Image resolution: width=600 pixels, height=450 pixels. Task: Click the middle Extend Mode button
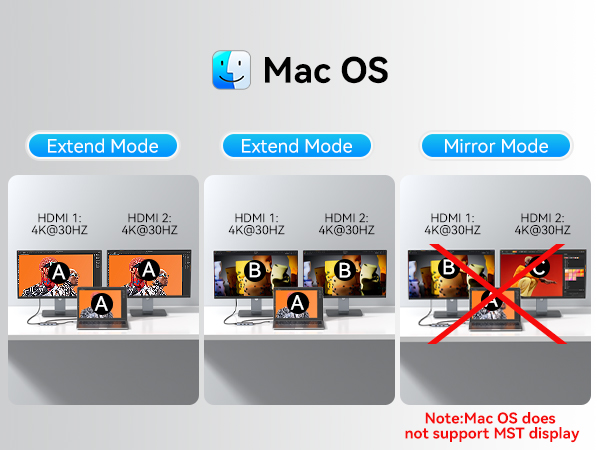coord(297,145)
